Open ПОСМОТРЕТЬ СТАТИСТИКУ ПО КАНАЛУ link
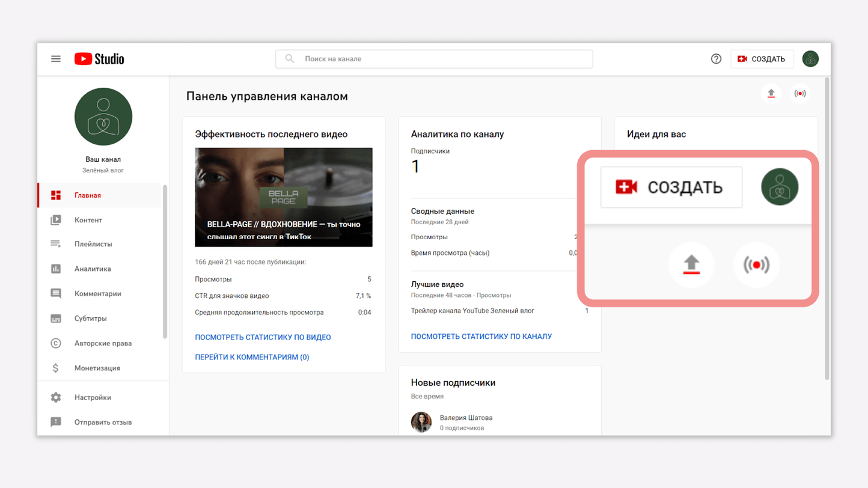 [481, 336]
